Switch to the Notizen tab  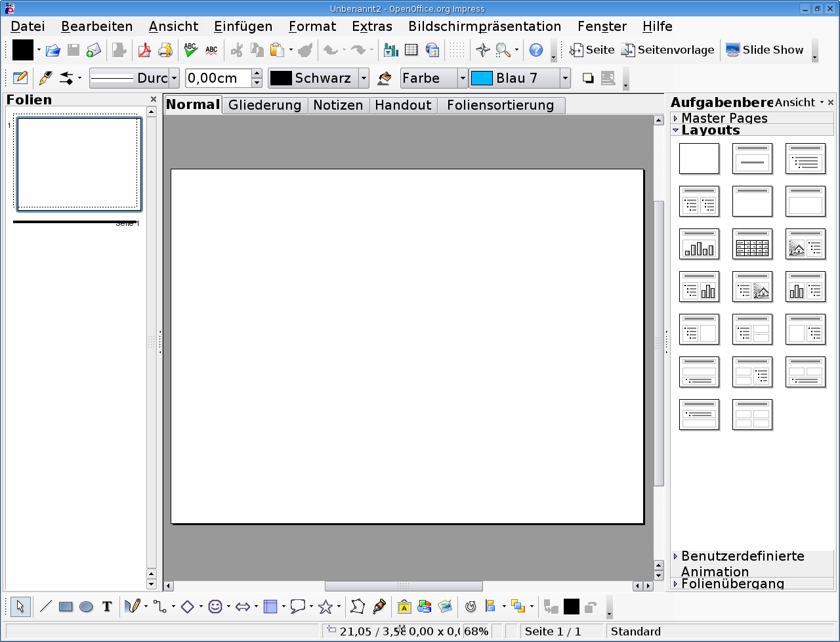tap(338, 105)
